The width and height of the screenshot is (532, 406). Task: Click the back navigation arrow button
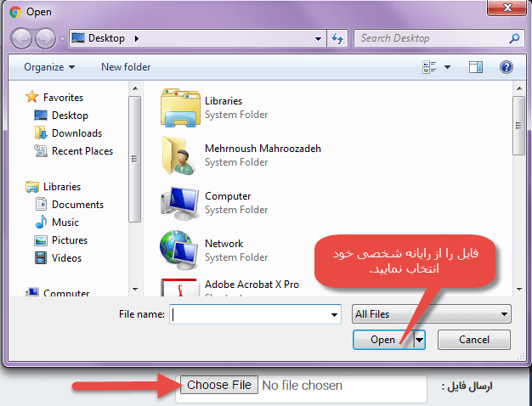tap(23, 38)
